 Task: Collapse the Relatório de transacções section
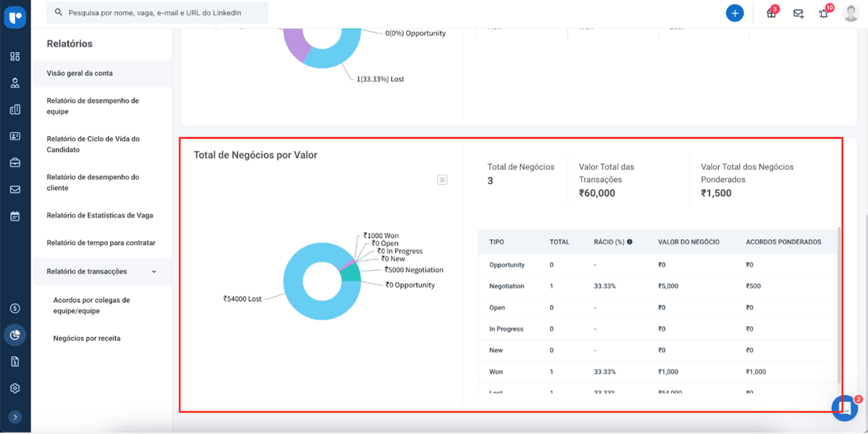(153, 271)
